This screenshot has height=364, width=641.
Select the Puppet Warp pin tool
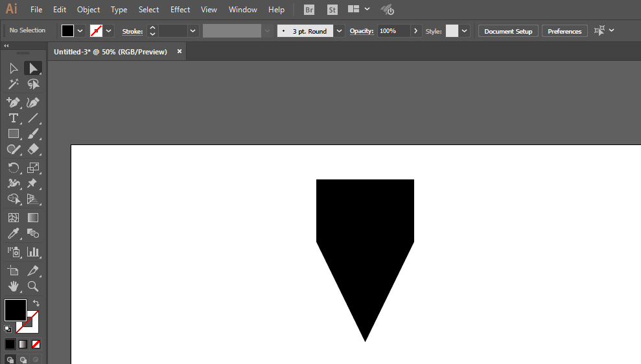33,183
